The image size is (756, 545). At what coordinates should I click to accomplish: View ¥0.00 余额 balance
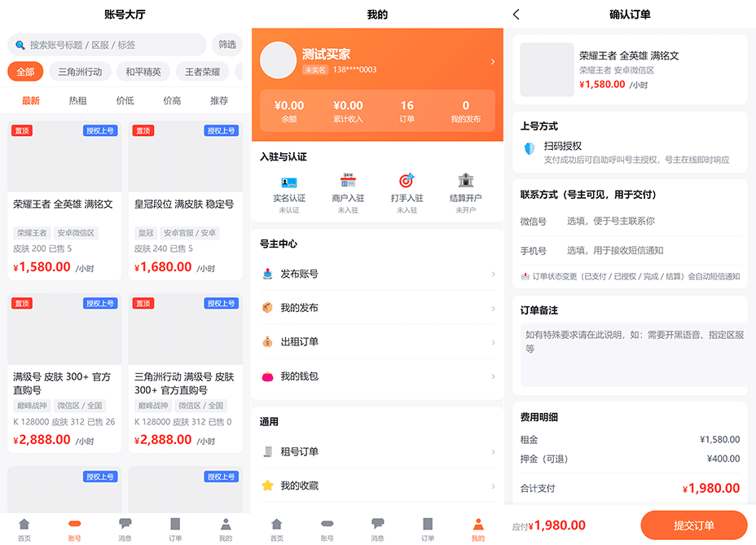click(x=289, y=111)
